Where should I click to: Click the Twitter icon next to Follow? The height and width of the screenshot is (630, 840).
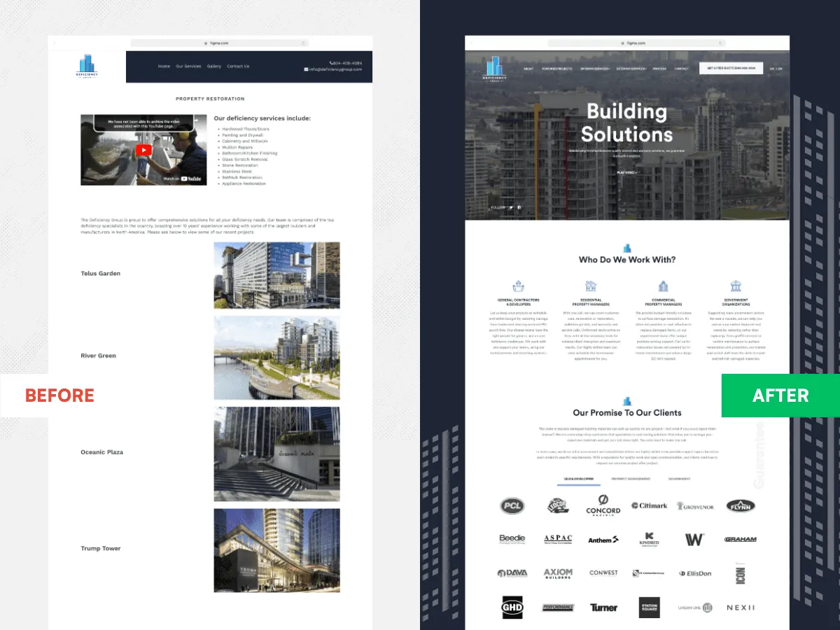(x=511, y=207)
